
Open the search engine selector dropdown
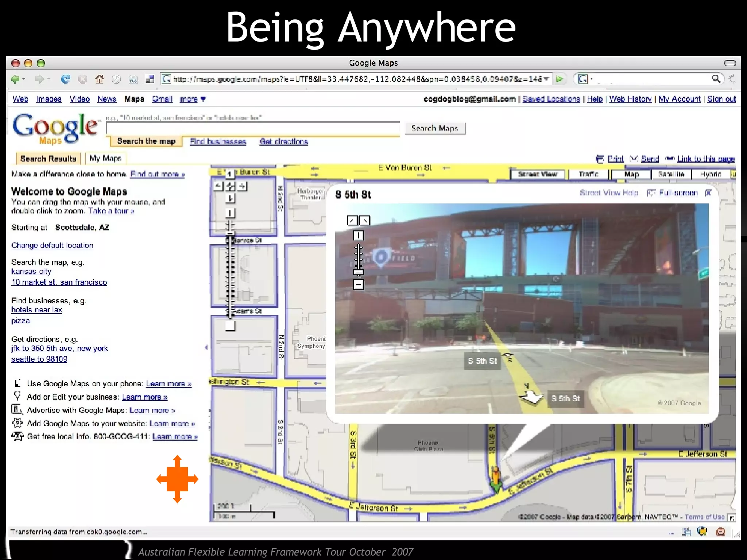pyautogui.click(x=585, y=79)
